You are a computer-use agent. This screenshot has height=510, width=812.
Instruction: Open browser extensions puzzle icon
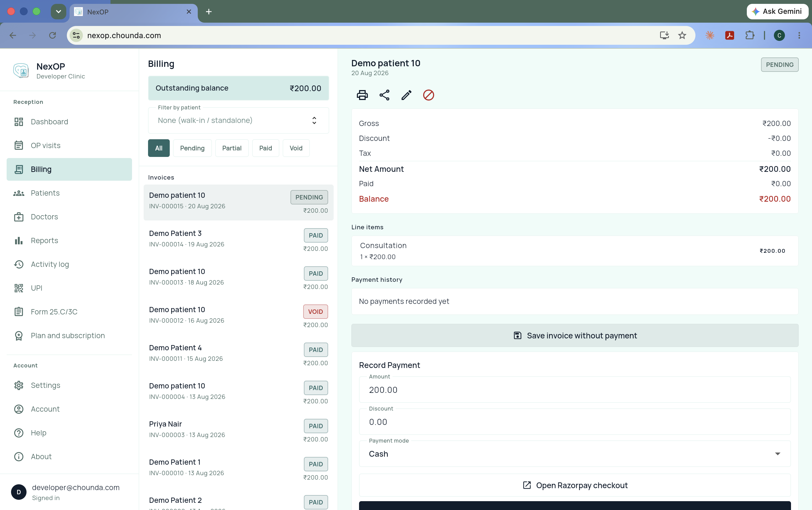(x=750, y=35)
